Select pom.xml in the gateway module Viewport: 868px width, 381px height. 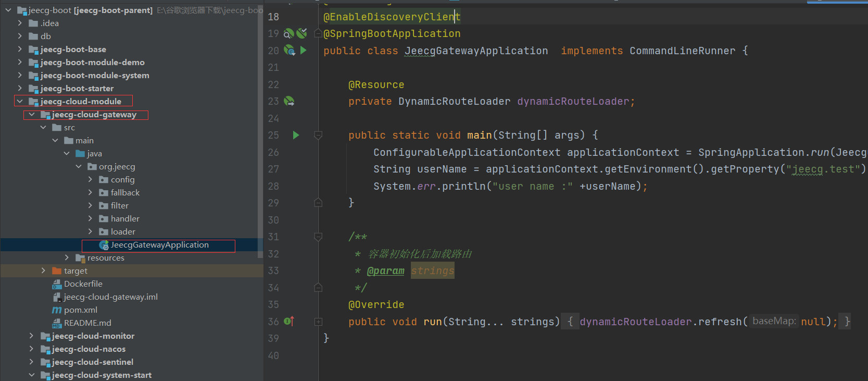point(81,310)
